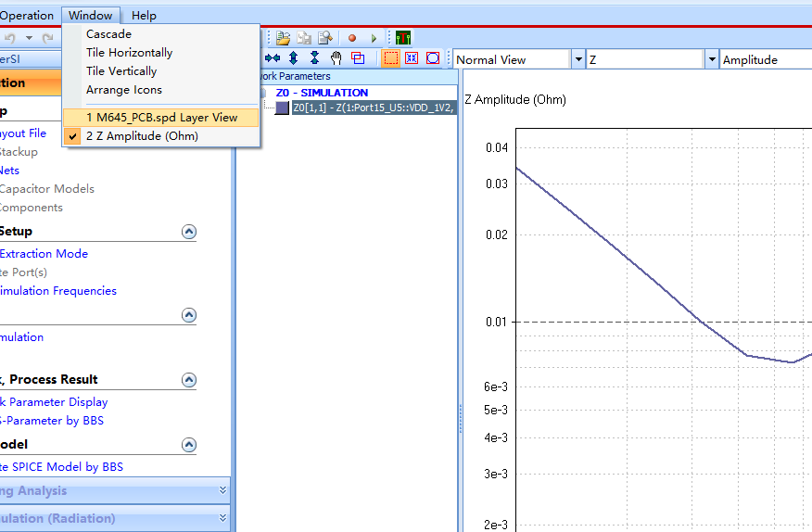This screenshot has height=532, width=812.
Task: Click the red square with circle icon
Action: pyautogui.click(x=433, y=58)
